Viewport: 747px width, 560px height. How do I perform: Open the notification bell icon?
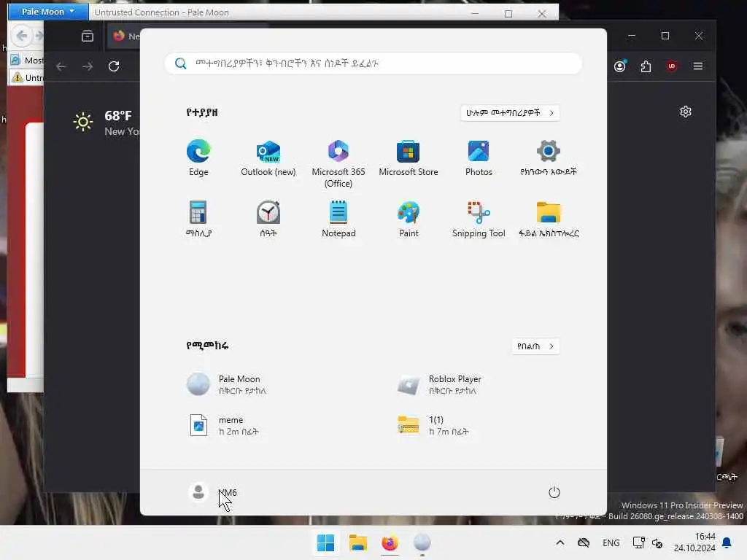click(727, 542)
